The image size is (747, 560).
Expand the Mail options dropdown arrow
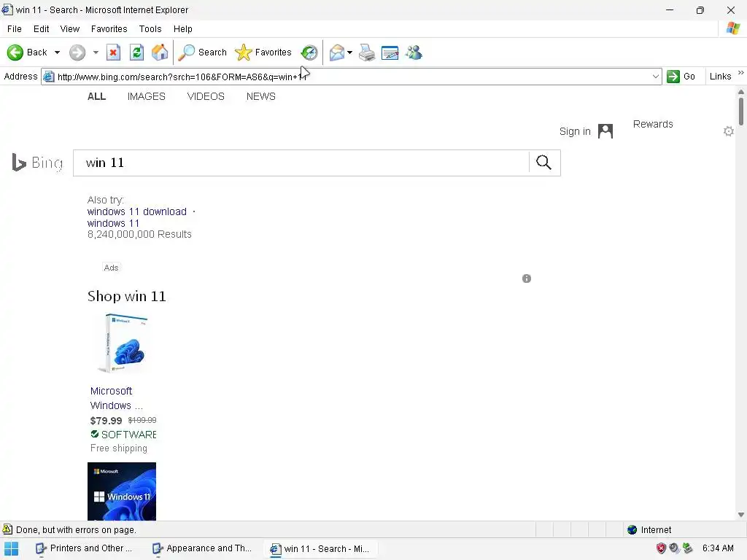[349, 52]
